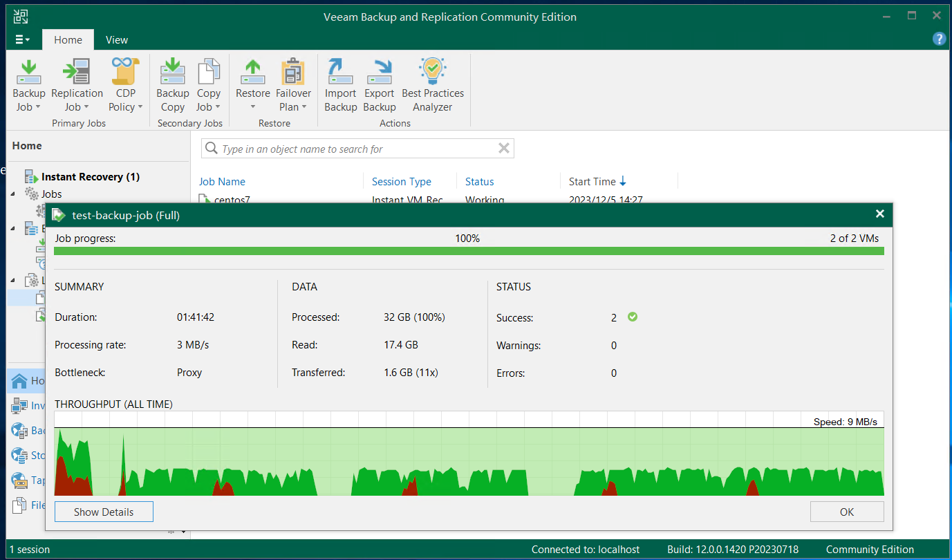The height and width of the screenshot is (560, 952).
Task: Clear the search box with X icon
Action: point(504,148)
